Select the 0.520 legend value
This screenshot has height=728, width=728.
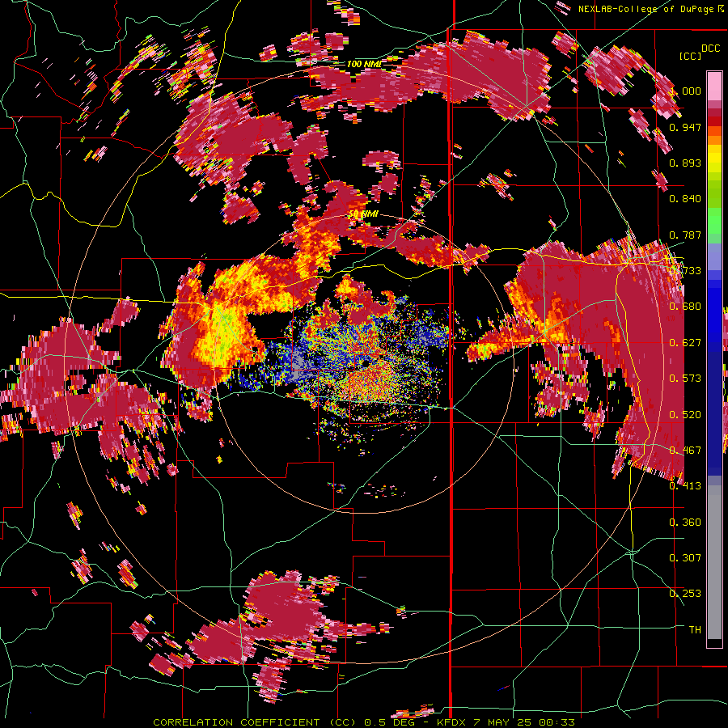coord(685,415)
